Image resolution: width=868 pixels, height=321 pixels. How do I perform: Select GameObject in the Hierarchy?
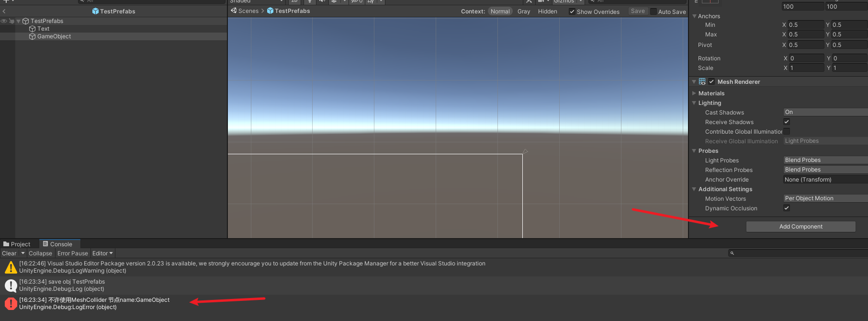pos(54,36)
